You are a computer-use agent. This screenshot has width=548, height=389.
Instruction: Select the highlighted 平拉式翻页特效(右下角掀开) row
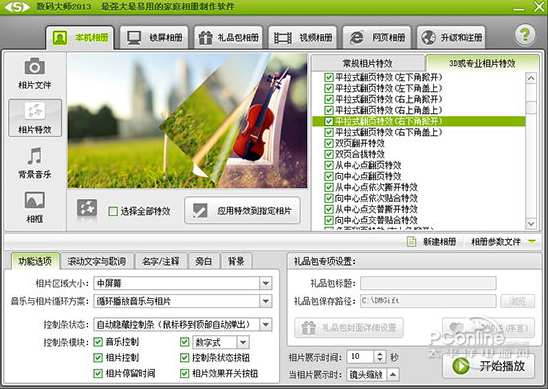pyautogui.click(x=419, y=121)
